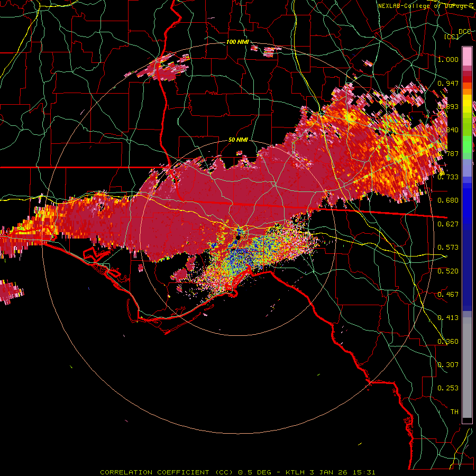Viewport: 476px width, 476px height.
Task: Click the 0.307 legend value
Action: pyautogui.click(x=448, y=365)
